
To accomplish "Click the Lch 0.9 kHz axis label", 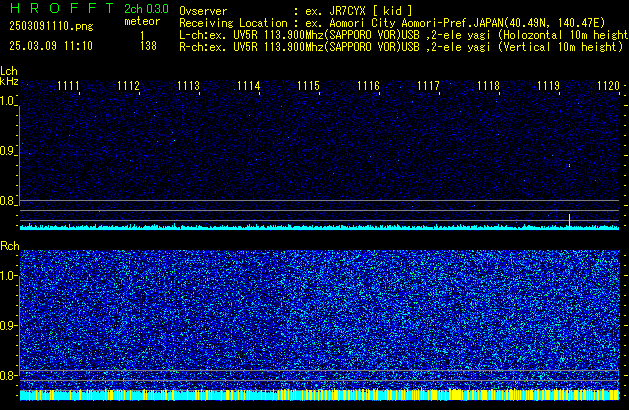I will point(7,151).
